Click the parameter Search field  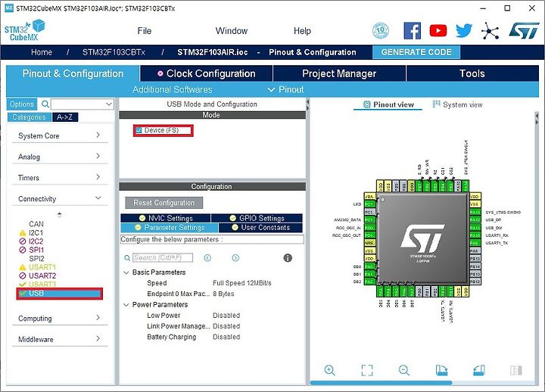163,257
